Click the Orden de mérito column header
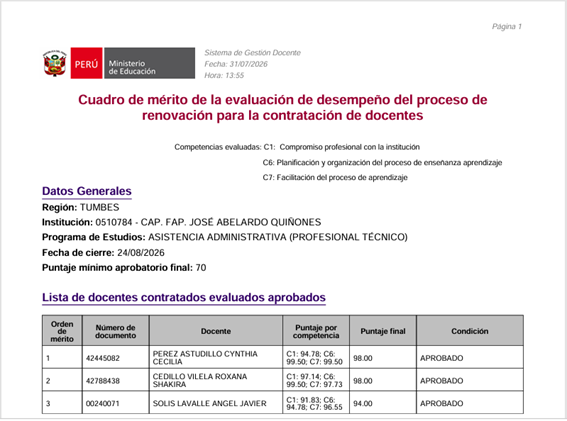Image resolution: width=567 pixels, height=421 pixels. coord(62,331)
